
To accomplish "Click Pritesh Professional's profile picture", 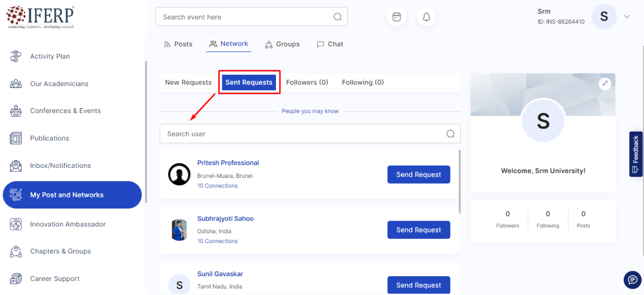I will click(179, 175).
